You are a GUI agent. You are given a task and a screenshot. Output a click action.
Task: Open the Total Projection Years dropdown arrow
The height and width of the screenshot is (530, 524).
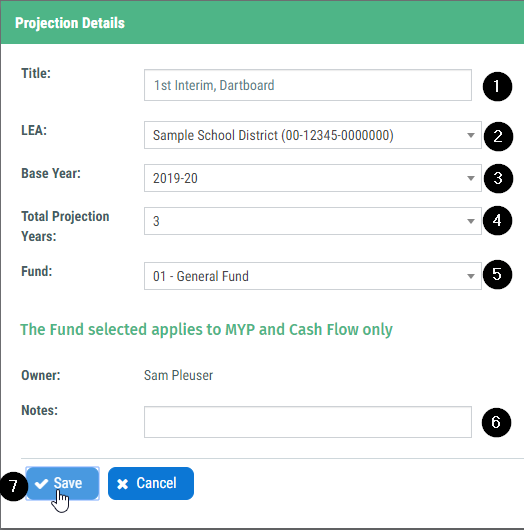(471, 221)
